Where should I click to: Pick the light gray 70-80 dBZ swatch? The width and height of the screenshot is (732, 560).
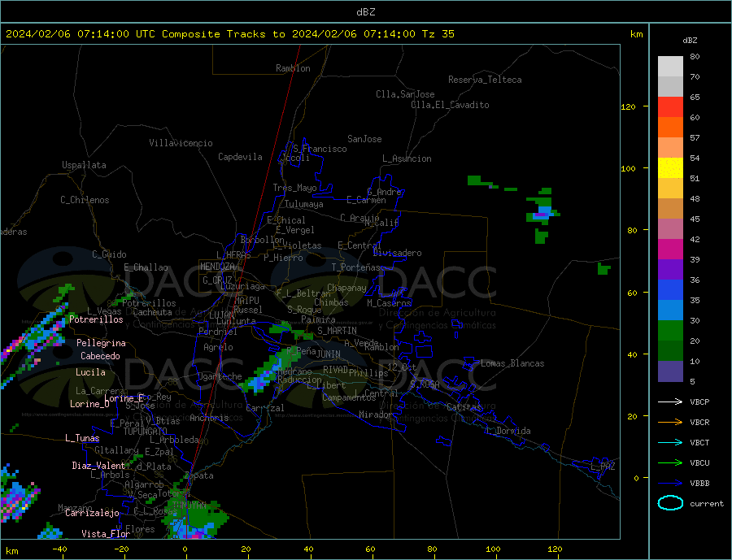(670, 67)
